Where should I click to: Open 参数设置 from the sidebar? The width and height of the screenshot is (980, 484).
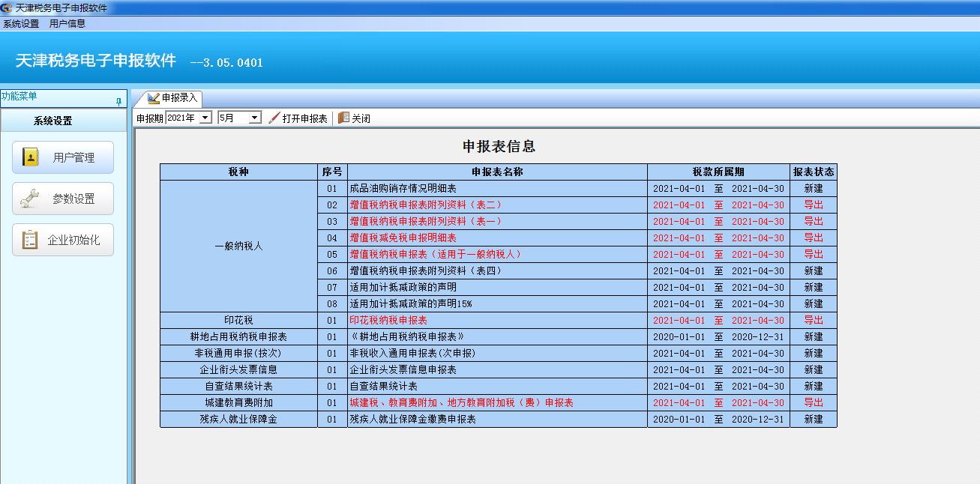tap(63, 199)
